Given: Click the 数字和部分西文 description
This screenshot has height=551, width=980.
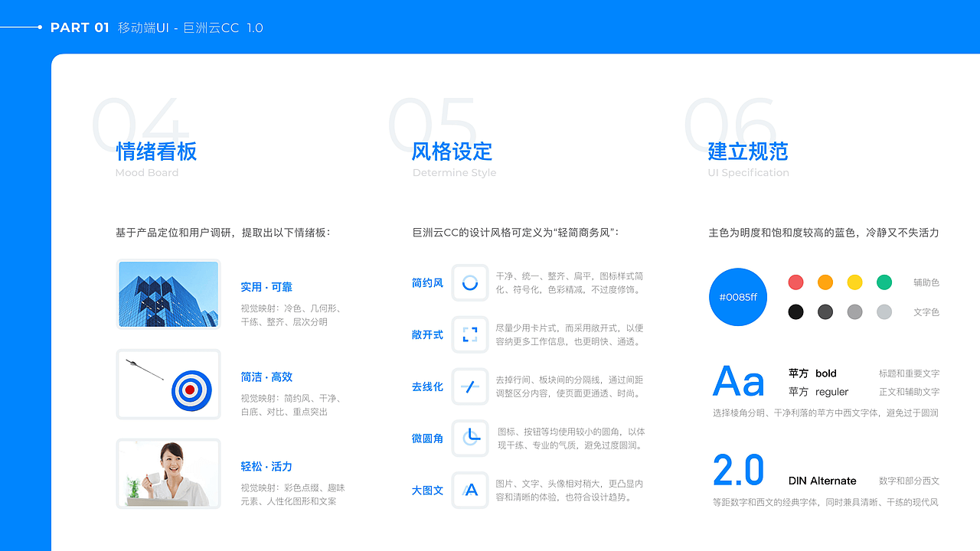Looking at the screenshot, I should point(909,481).
